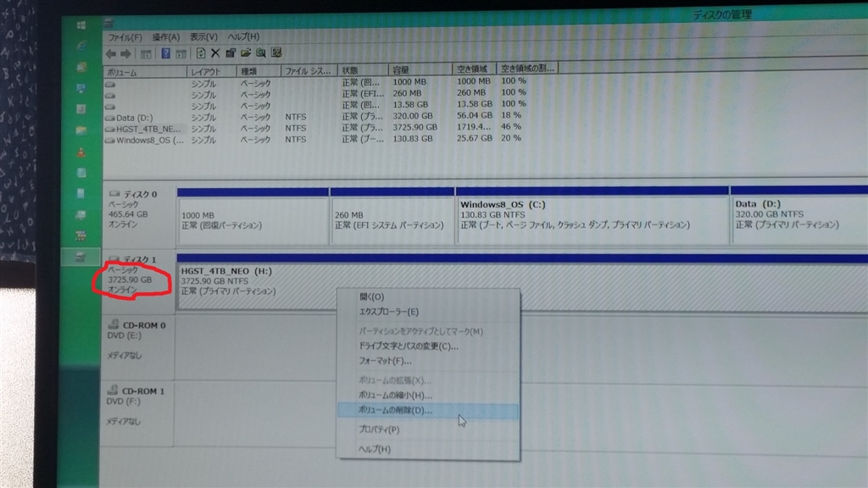
Task: Sort by the 種類 column header
Action: (x=259, y=71)
